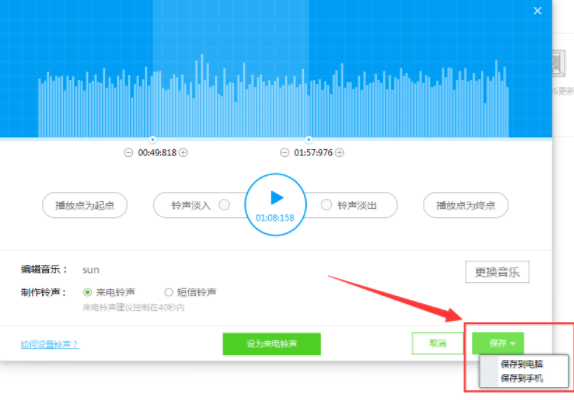Click the start selection handle on waveform

153,139
